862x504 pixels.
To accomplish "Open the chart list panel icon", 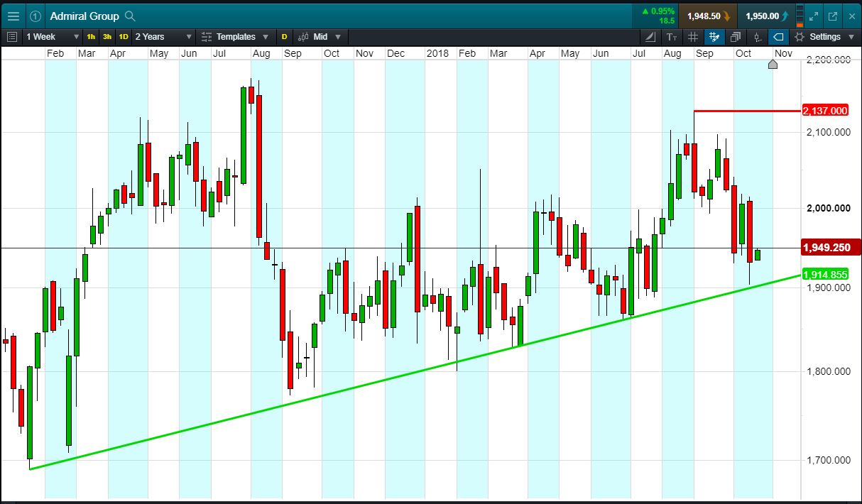I will (12, 37).
